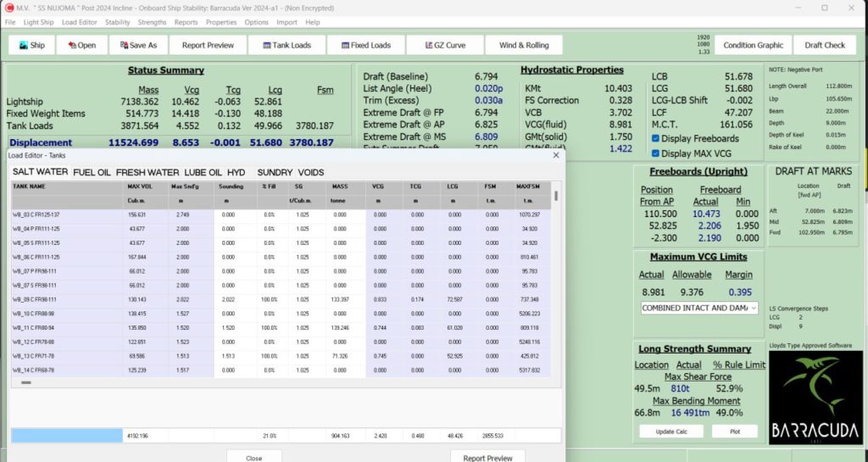Click Max Bending Moment value 16 491tm

point(690,413)
